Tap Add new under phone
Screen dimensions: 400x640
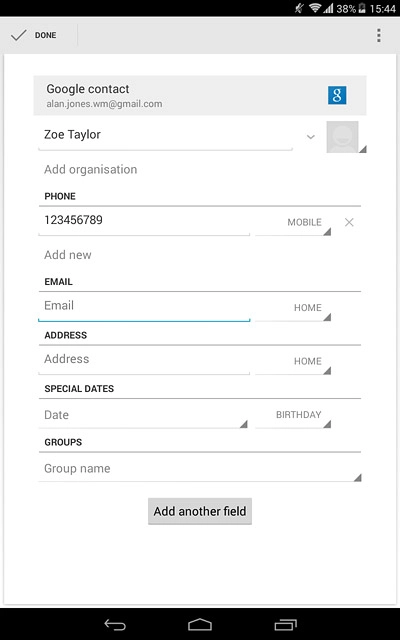point(68,255)
